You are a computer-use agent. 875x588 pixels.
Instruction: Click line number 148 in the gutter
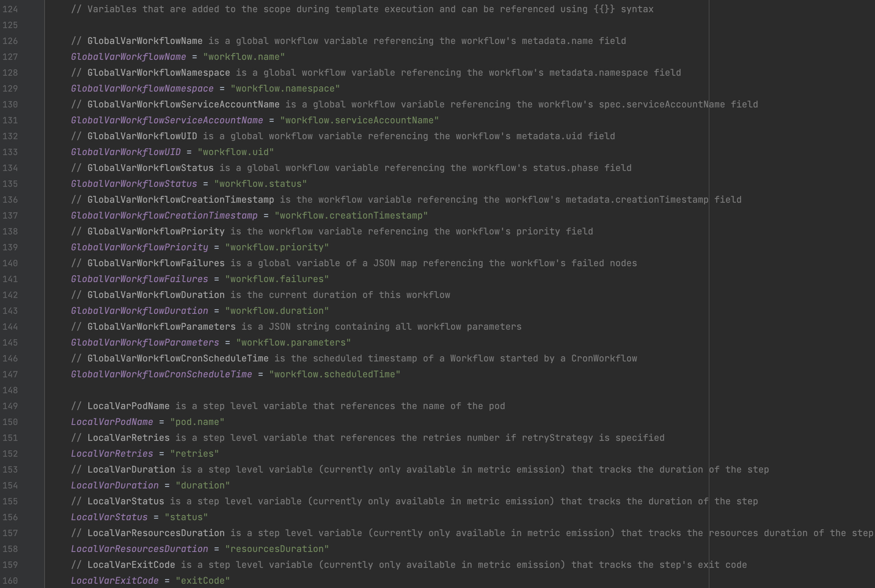click(x=10, y=390)
